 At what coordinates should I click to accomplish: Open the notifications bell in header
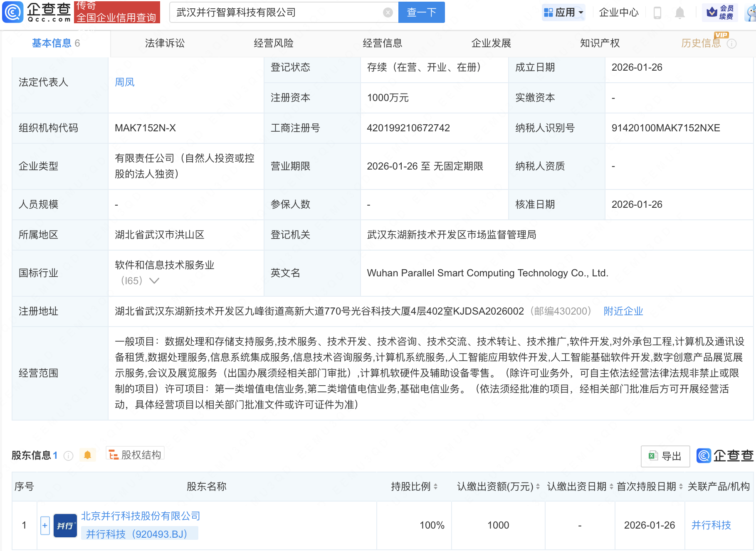(680, 13)
